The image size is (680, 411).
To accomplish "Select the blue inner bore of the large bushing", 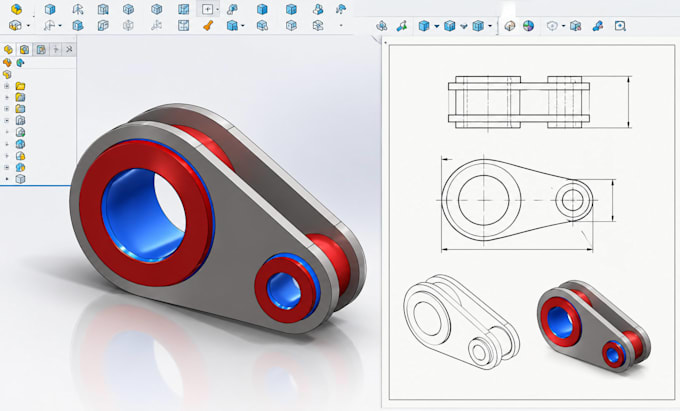I will 130,217.
